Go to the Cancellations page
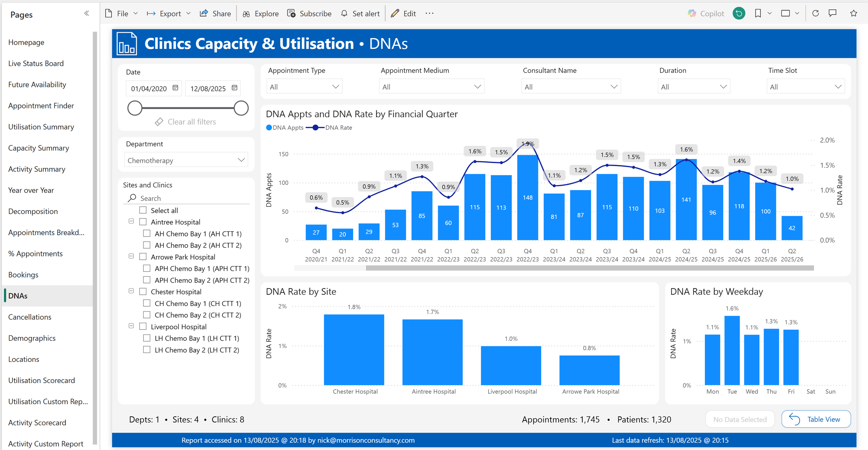 tap(30, 317)
